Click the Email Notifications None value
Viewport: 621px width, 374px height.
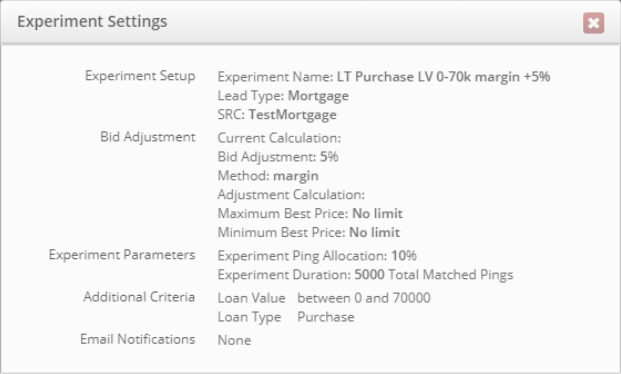coord(234,340)
